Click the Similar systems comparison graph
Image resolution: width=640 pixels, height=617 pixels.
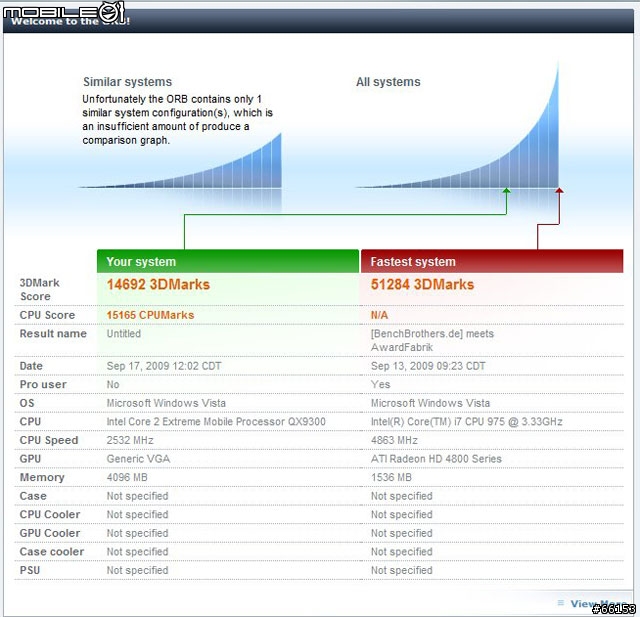point(180,162)
